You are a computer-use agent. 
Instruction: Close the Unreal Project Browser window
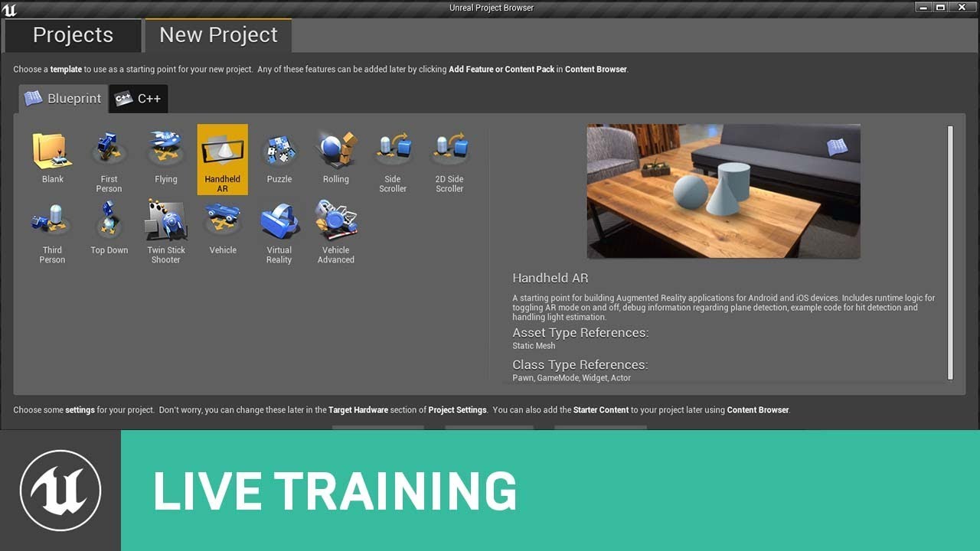962,7
